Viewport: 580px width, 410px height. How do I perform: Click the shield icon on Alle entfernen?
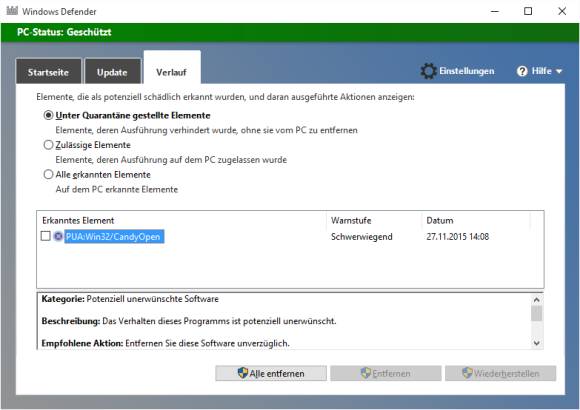tap(243, 373)
